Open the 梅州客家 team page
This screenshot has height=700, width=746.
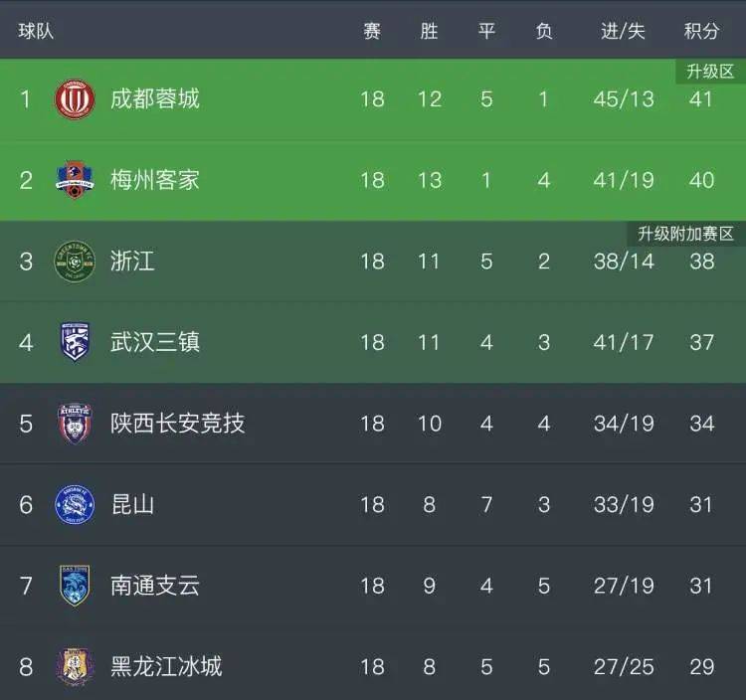click(154, 180)
